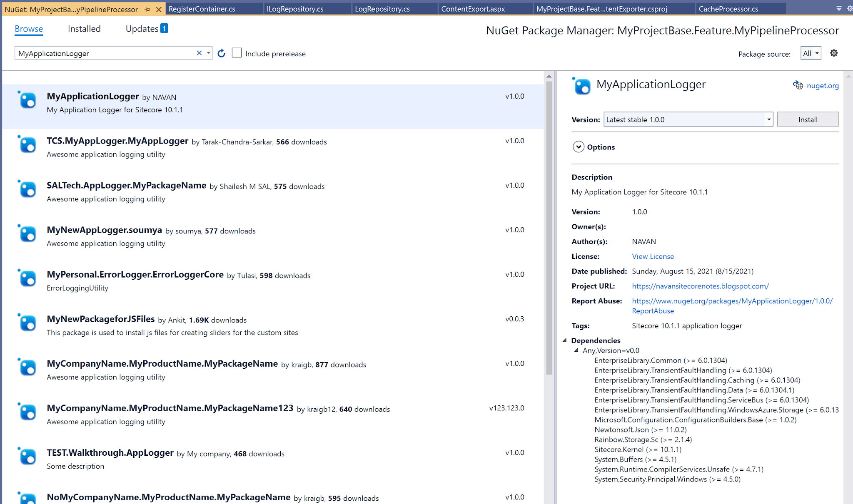Select MyNewPackageforJSFiles package row
The image size is (853, 504).
273,329
